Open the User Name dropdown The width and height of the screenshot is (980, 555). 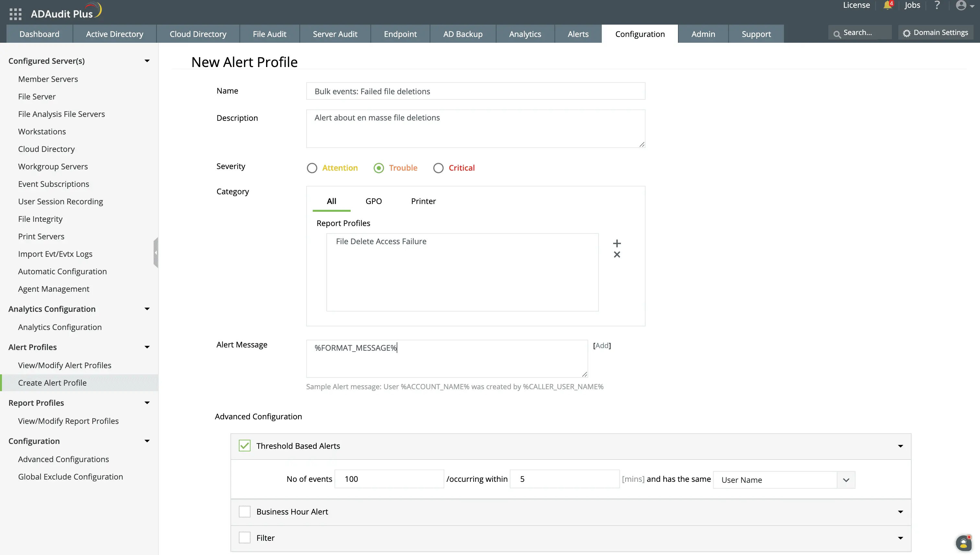[784, 480]
